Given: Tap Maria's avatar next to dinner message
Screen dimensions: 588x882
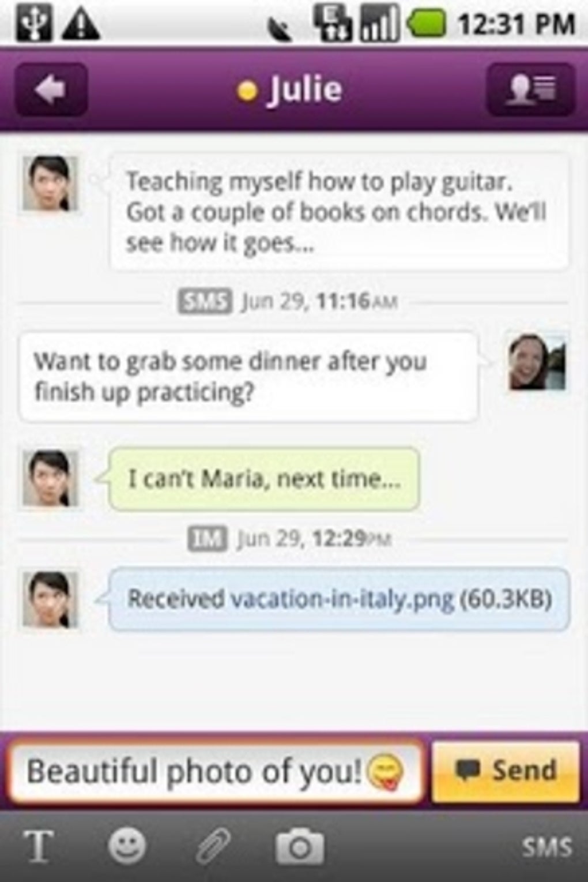Looking at the screenshot, I should 537,362.
